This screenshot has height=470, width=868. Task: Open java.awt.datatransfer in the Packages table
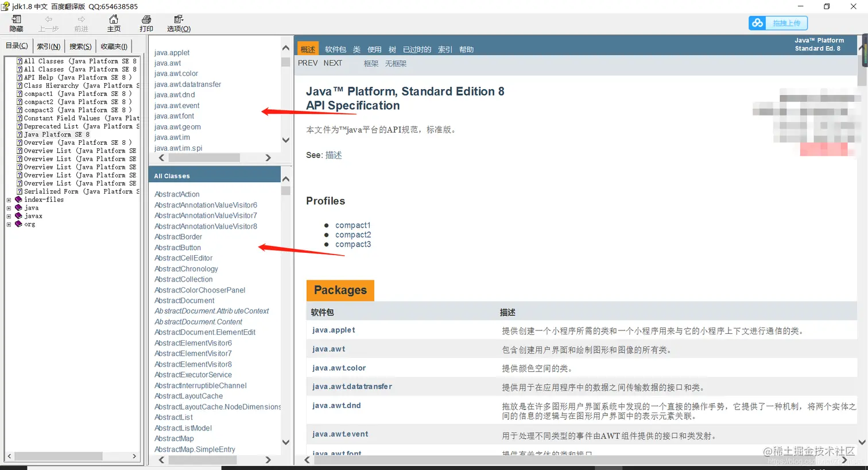pyautogui.click(x=352, y=387)
